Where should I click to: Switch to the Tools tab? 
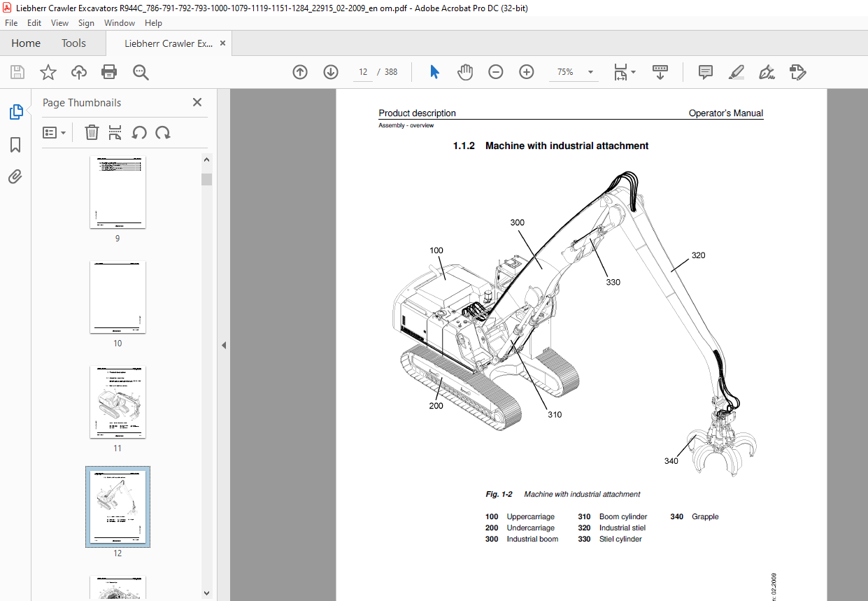point(73,43)
